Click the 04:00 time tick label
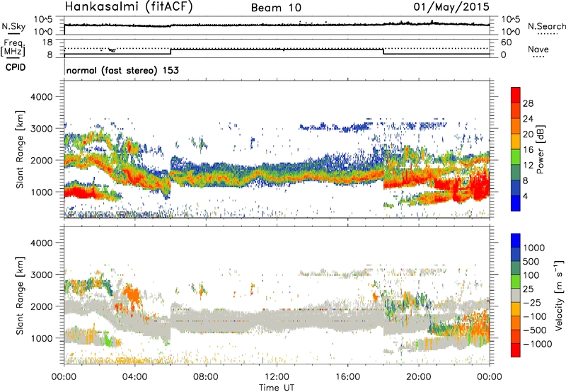 134,377
